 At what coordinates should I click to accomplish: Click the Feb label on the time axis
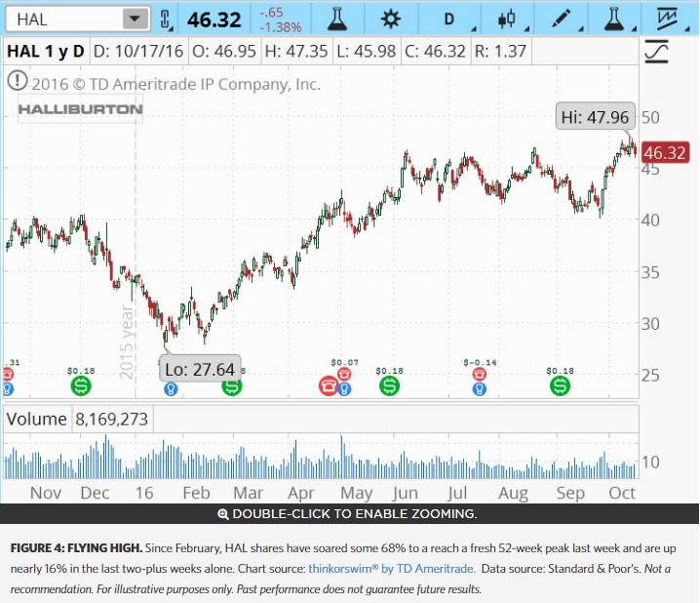196,493
